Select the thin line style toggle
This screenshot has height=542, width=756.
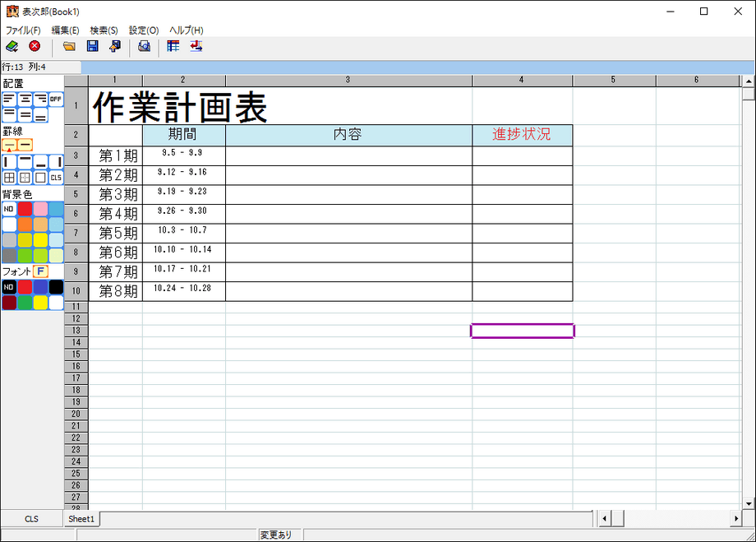[x=9, y=145]
